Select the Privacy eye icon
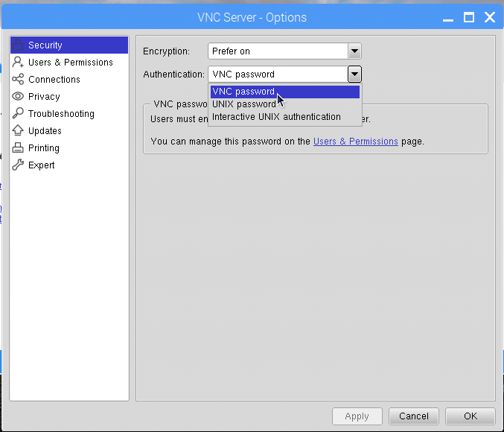The image size is (504, 432). [x=19, y=97]
